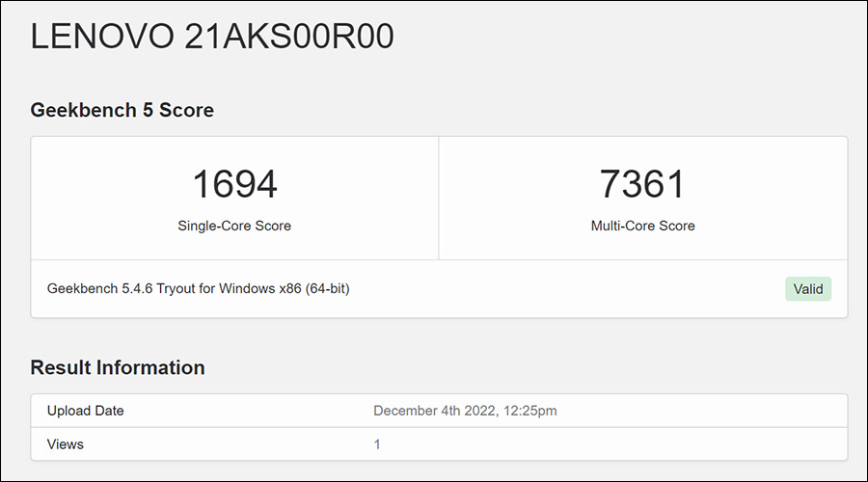868x482 pixels.
Task: Click the LENOVO 21AKS00R00 page title
Action: (x=212, y=37)
